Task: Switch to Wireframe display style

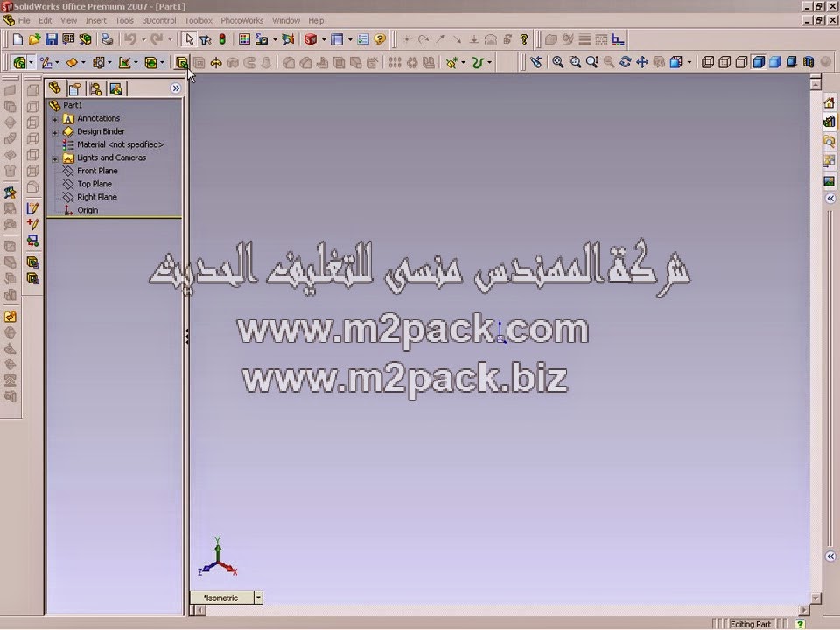Action: (708, 62)
